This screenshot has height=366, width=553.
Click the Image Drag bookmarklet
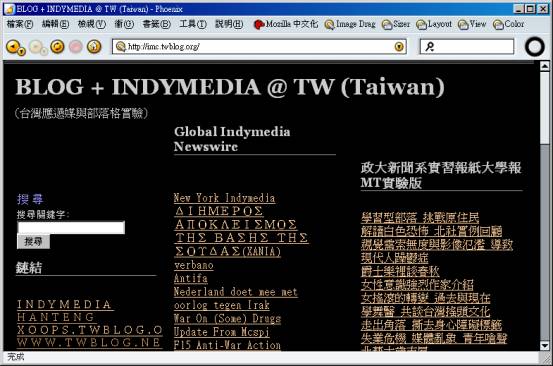tap(350, 24)
